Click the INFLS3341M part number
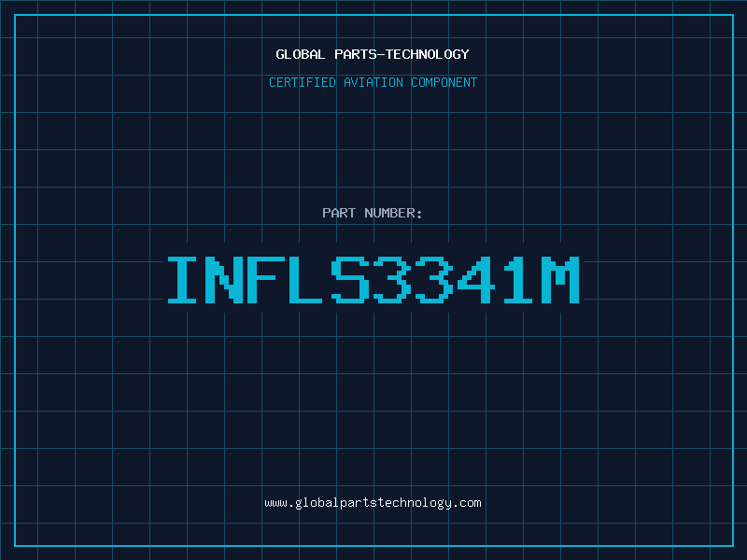The height and width of the screenshot is (560, 747). 373,280
